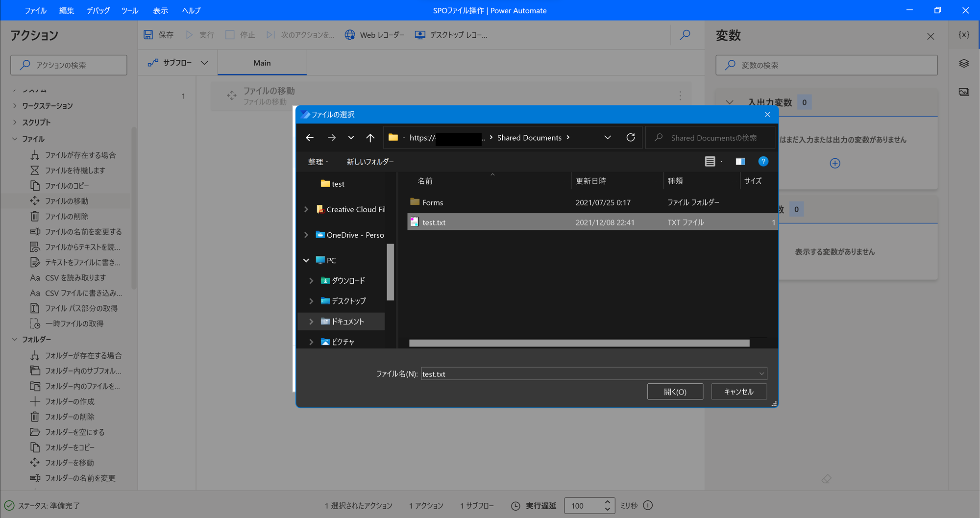Open the UI elements layers icon

click(964, 64)
